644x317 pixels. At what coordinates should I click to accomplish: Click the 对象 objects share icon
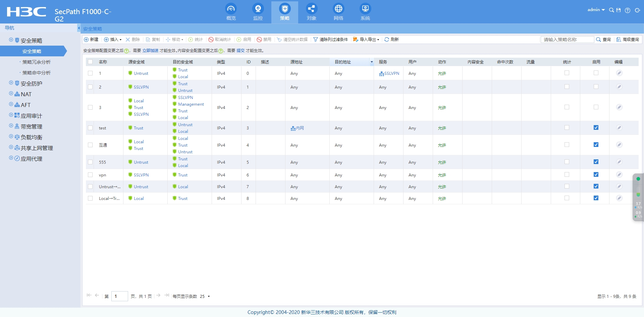[x=311, y=9]
